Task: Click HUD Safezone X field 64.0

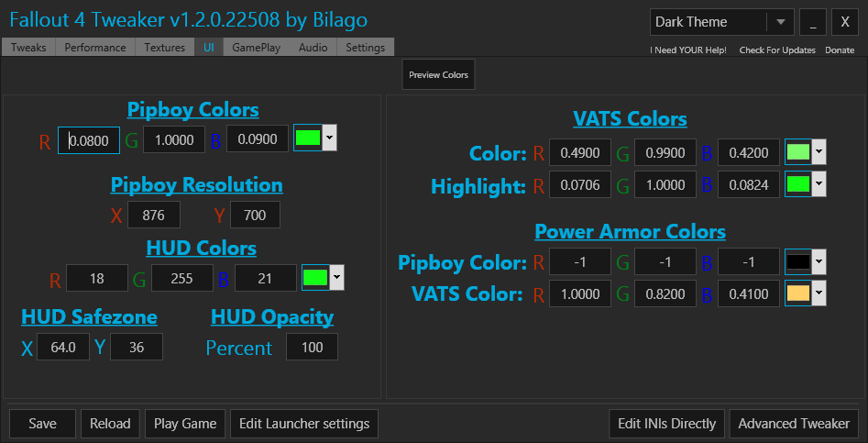Action: pos(63,347)
